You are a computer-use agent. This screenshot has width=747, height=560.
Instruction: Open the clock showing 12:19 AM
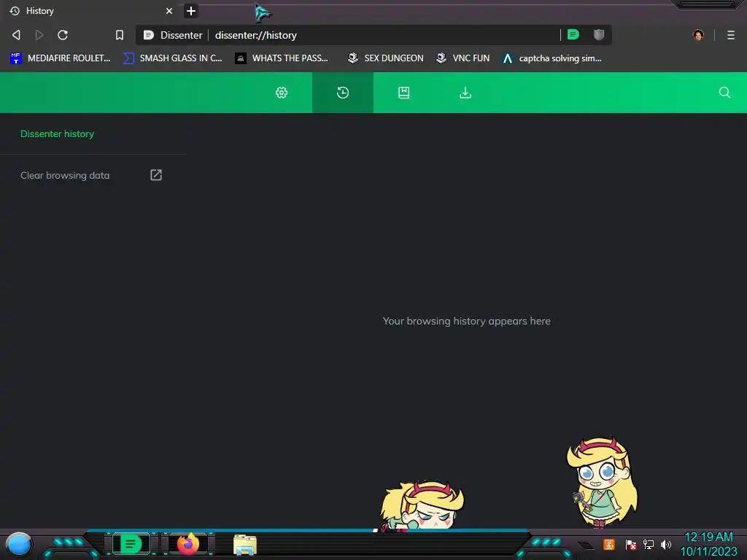708,544
